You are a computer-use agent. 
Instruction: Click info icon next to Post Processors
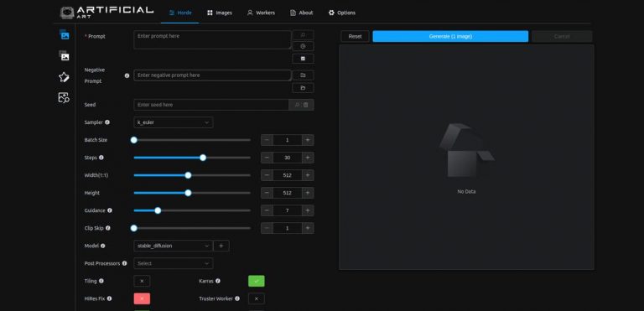click(124, 263)
